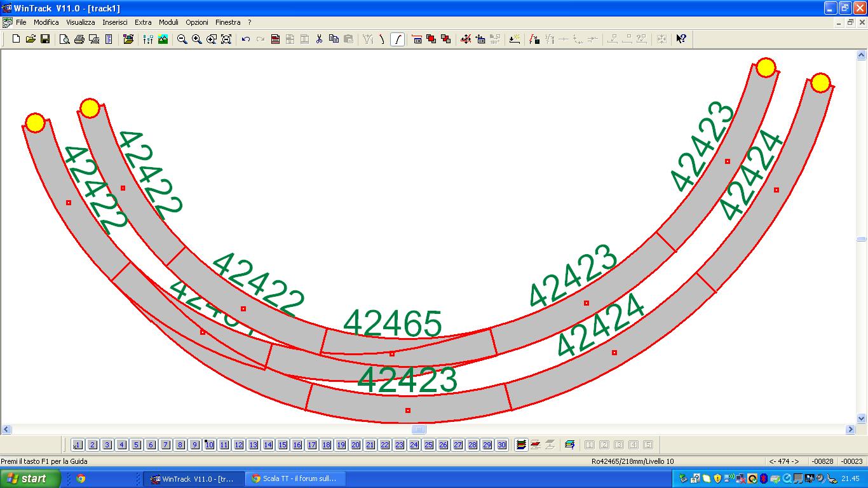Open the Visualizza menu
This screenshot has width=868, height=488.
pos(81,22)
